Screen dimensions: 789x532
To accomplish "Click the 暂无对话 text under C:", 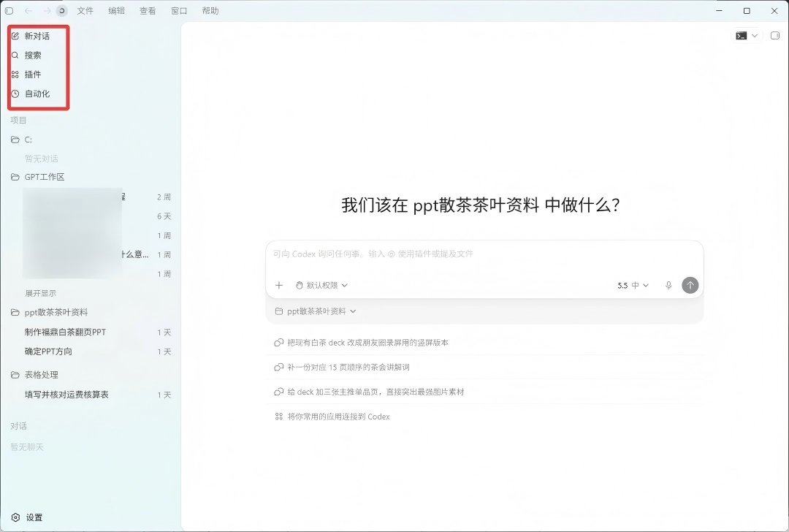I will pos(41,159).
